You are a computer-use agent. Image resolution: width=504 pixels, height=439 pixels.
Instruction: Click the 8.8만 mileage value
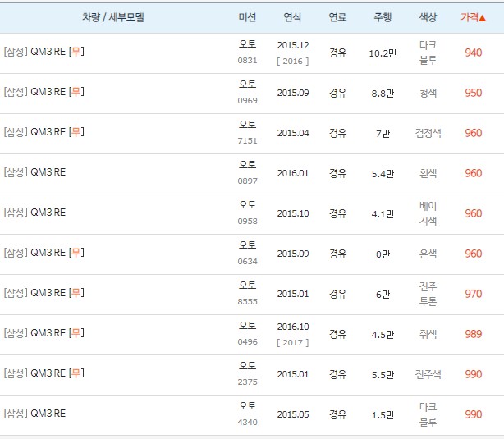pos(383,94)
